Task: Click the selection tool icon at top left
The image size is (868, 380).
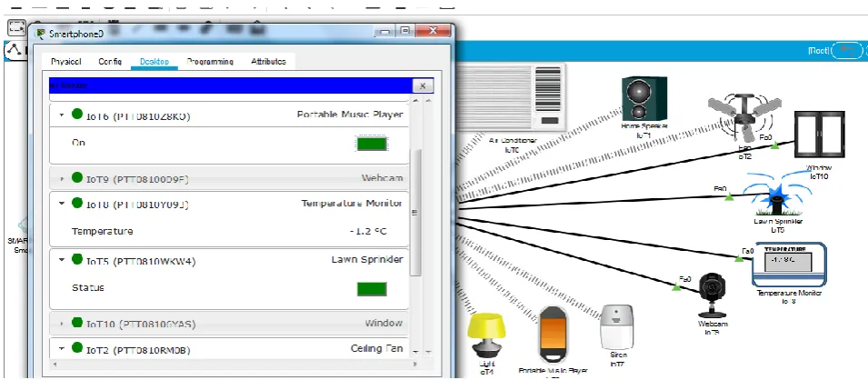Action: coord(16,27)
